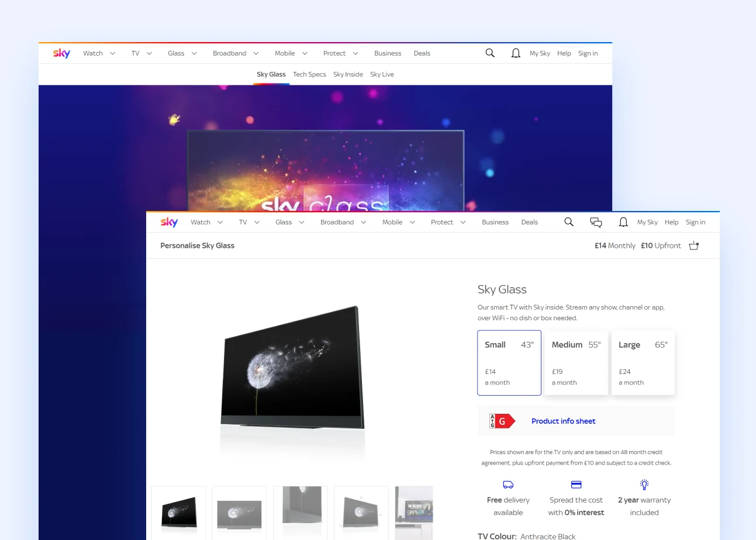
Task: Open Business in the front window nav
Action: click(x=495, y=222)
